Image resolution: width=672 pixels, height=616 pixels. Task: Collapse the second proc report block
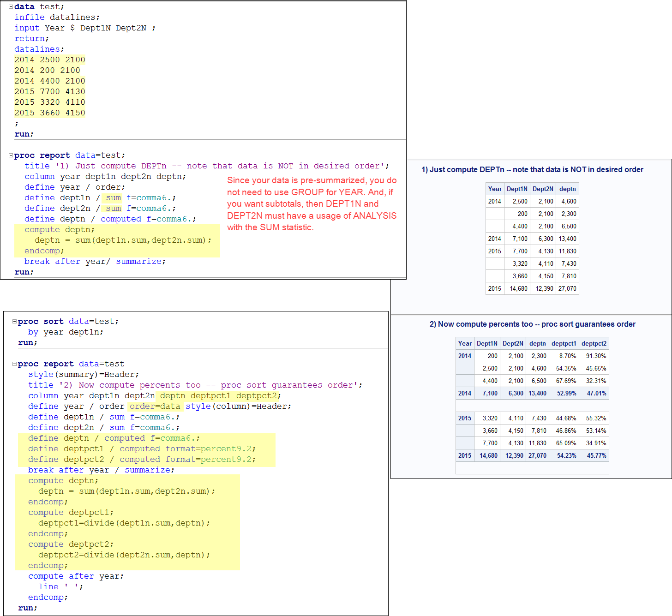click(x=14, y=364)
